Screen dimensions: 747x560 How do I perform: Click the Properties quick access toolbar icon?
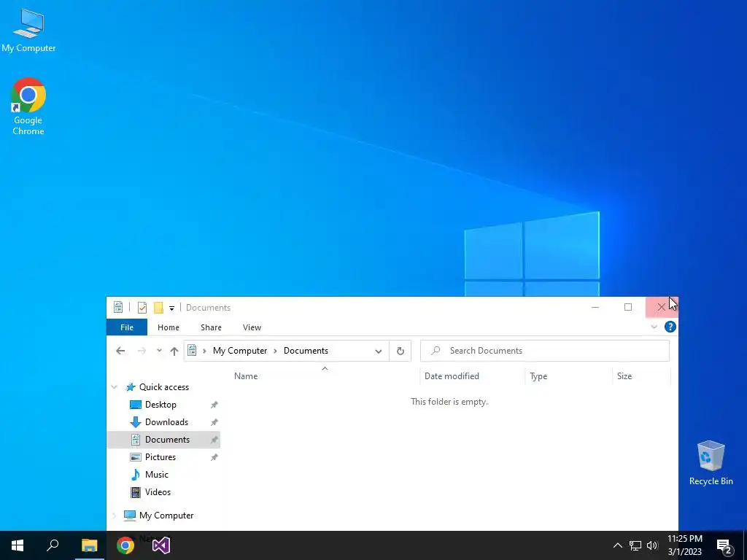pyautogui.click(x=142, y=308)
